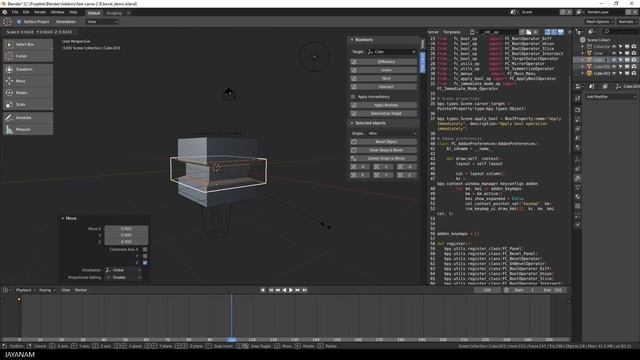
Task: Open the timeline editor type icon
Action: (x=6, y=290)
